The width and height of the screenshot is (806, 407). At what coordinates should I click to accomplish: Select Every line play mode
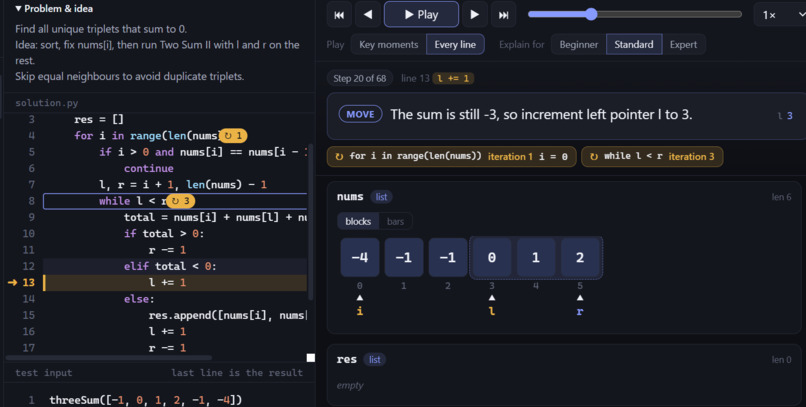455,44
